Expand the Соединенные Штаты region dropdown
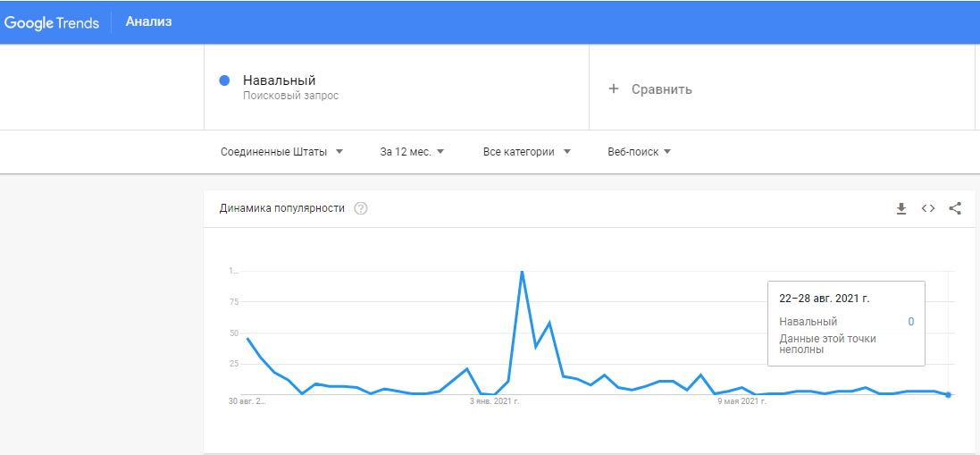The width and height of the screenshot is (980, 455). (x=282, y=152)
